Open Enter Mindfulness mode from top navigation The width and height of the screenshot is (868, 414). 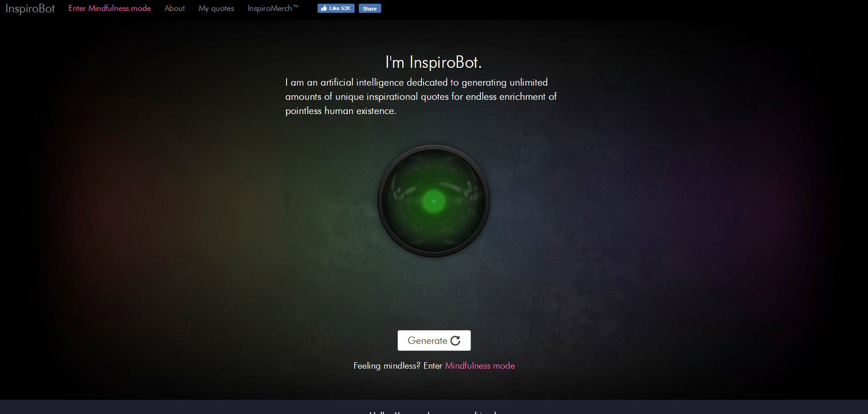[x=109, y=8]
